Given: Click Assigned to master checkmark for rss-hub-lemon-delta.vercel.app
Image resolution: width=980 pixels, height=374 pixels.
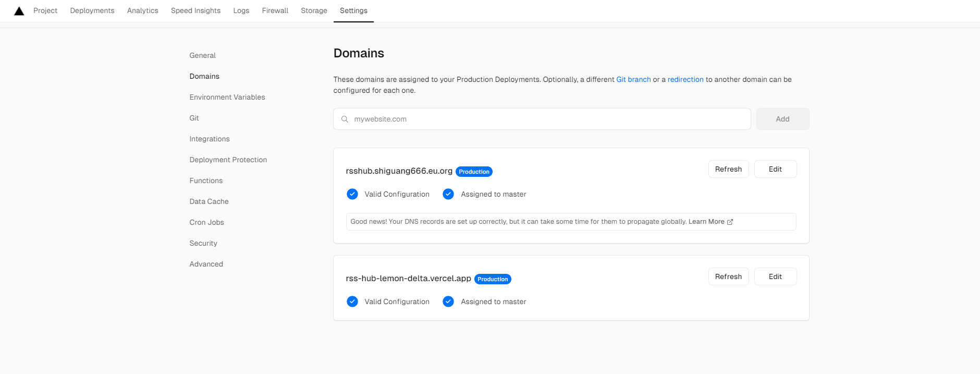Looking at the screenshot, I should pyautogui.click(x=448, y=301).
